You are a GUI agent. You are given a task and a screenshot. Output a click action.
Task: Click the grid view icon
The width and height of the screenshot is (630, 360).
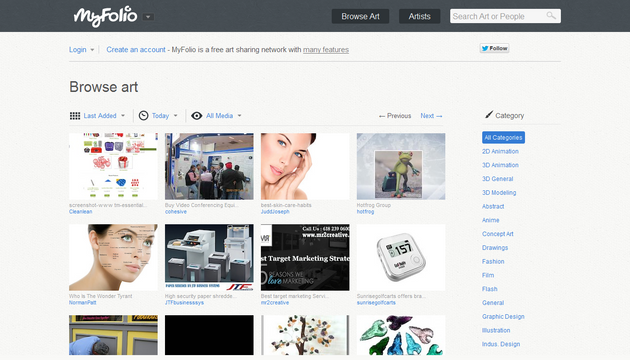pos(75,116)
